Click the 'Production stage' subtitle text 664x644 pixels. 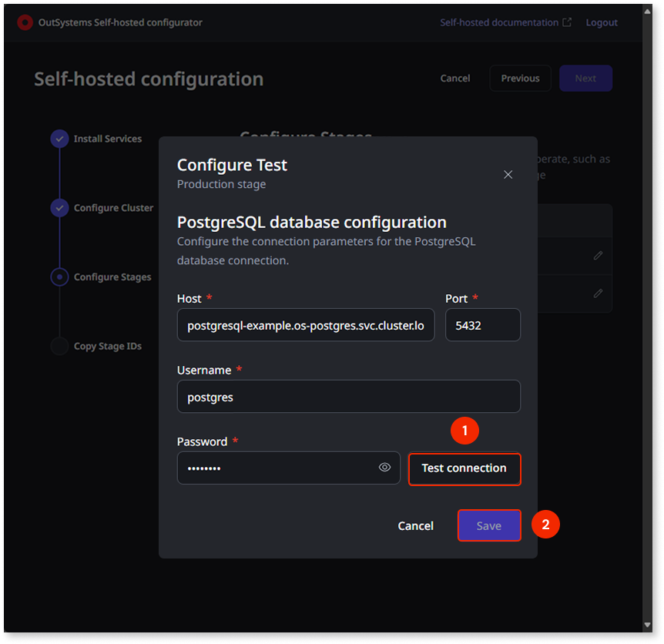222,184
